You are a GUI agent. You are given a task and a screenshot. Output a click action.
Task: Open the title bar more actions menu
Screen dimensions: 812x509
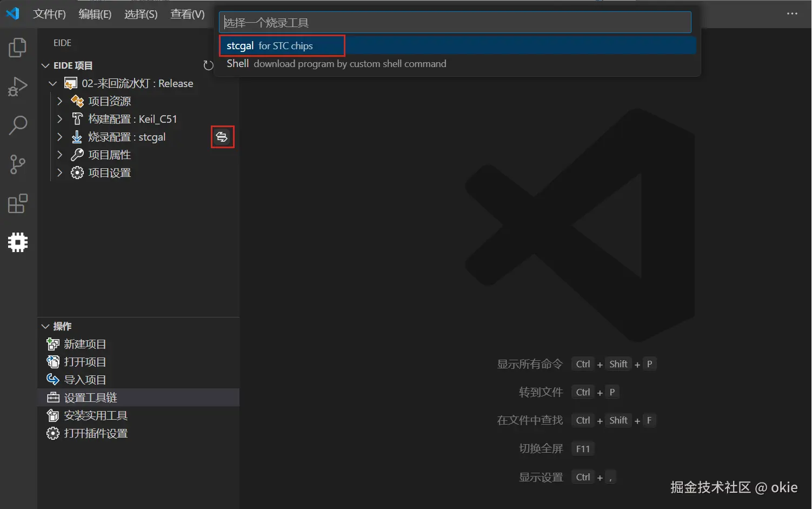[x=792, y=14]
